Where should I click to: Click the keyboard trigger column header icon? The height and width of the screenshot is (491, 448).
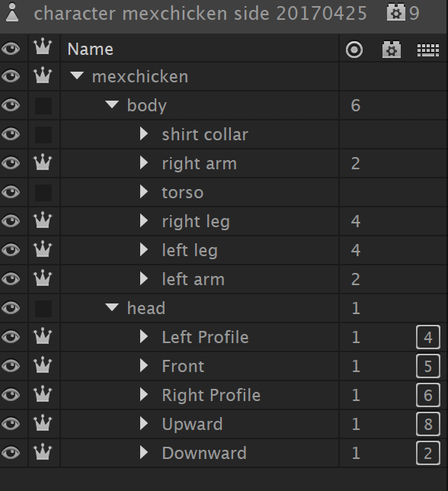coord(428,50)
